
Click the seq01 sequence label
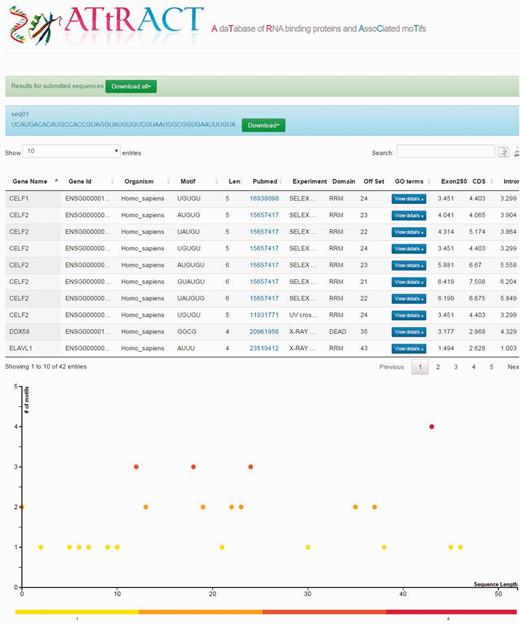click(x=20, y=114)
